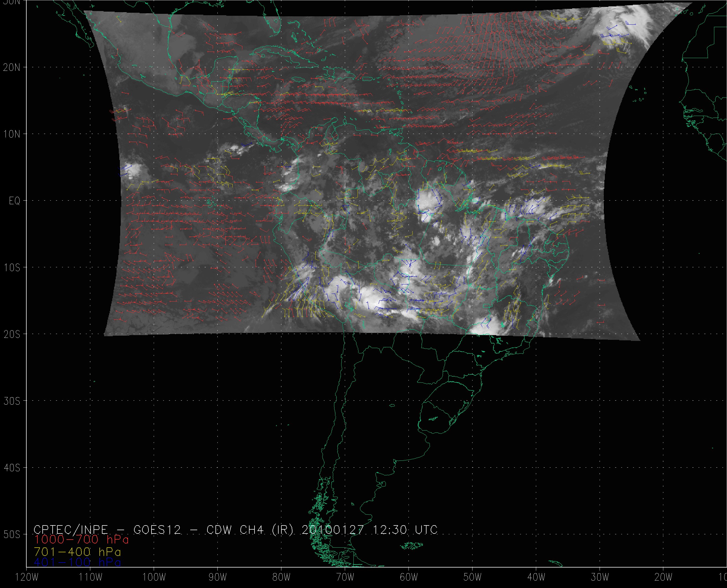Click the 40S latitude axis label
This screenshot has width=727, height=588.
pos(12,468)
